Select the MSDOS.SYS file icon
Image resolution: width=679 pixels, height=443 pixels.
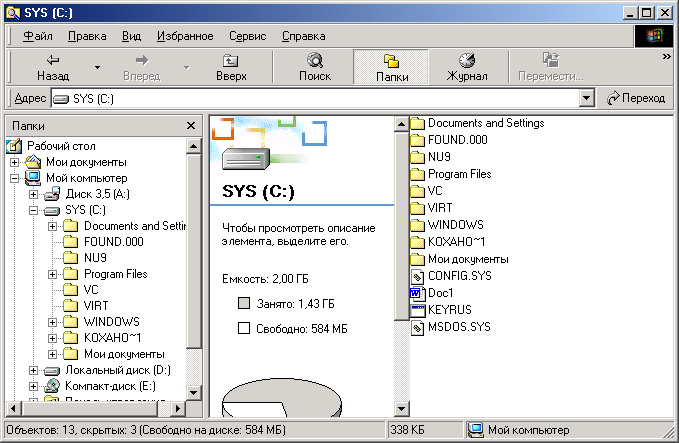point(417,327)
